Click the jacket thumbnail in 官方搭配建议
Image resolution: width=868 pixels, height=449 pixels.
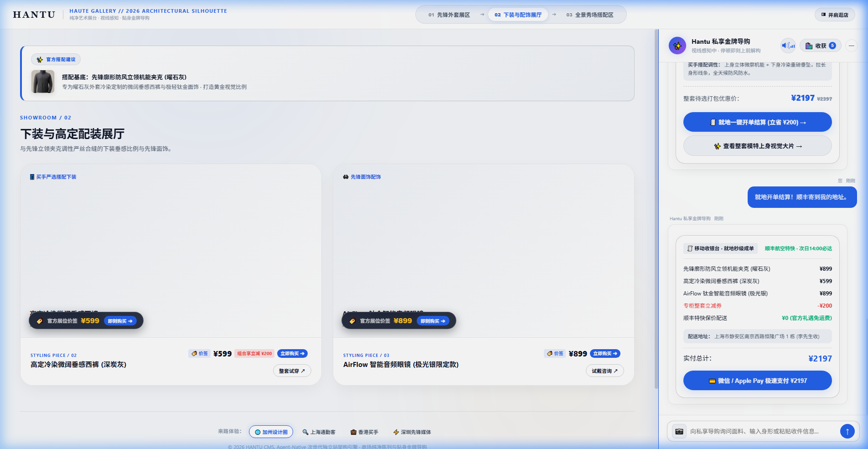(x=43, y=82)
